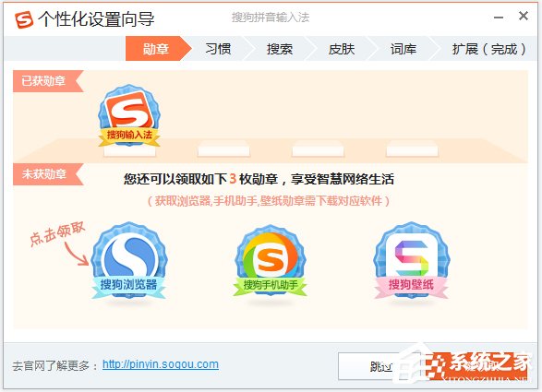Open the 扩展（完成）step tab
This screenshot has height=392, width=542.
488,49
